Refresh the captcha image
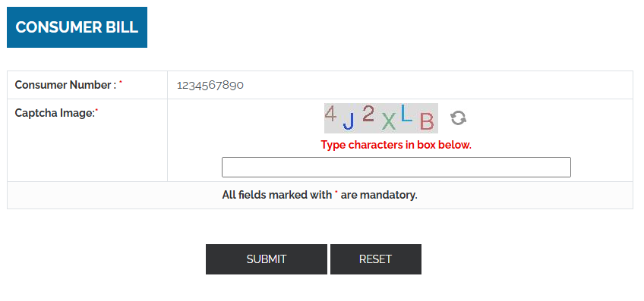 coord(458,118)
